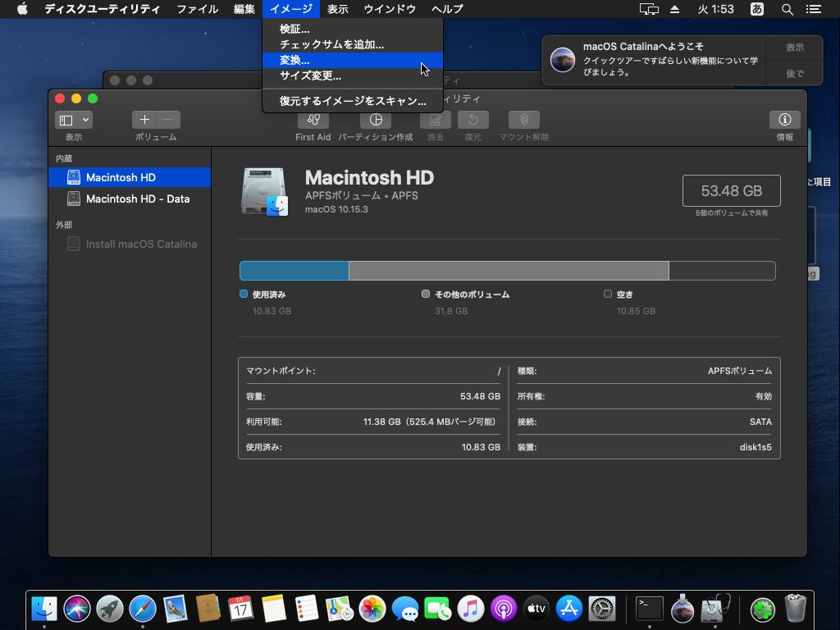The image size is (840, 630).
Task: Open Launchpad from the Dock
Action: coord(109,609)
